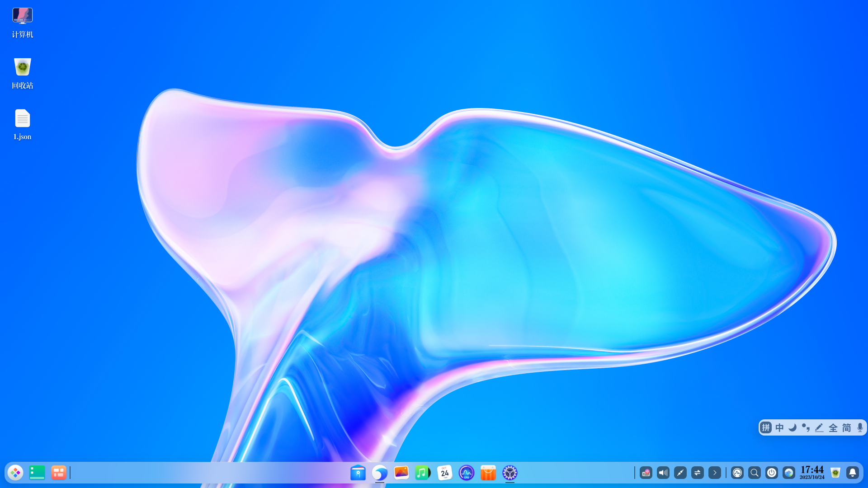Viewport: 868px width, 488px height.
Task: Toggle full-width character mode 全
Action: coord(833,427)
